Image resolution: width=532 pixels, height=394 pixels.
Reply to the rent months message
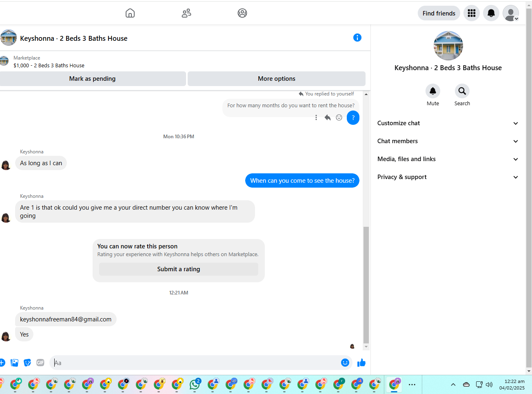328,117
